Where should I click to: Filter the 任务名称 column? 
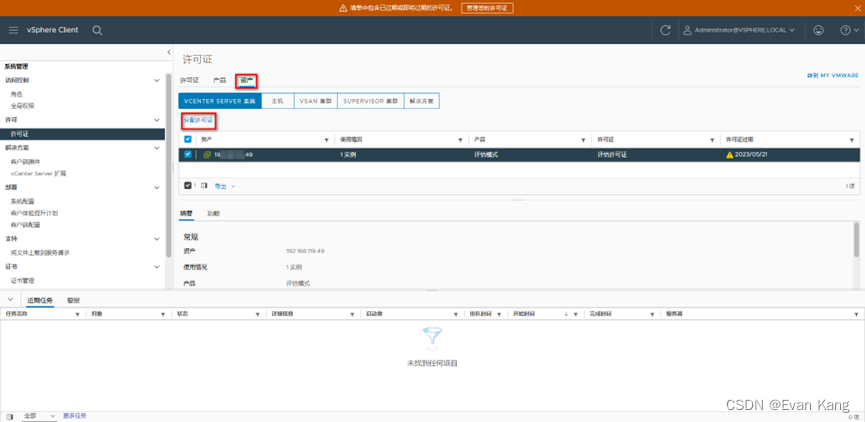(x=77, y=314)
